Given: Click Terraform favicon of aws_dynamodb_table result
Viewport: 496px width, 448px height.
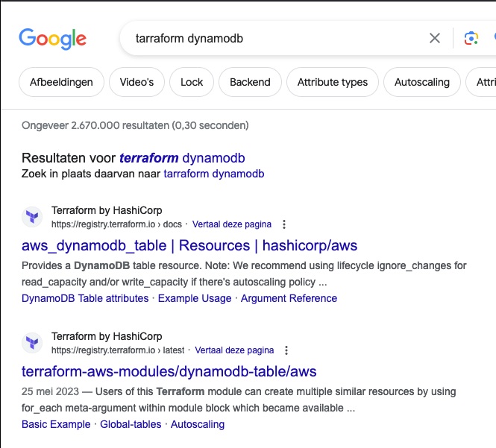Looking at the screenshot, I should point(32,217).
